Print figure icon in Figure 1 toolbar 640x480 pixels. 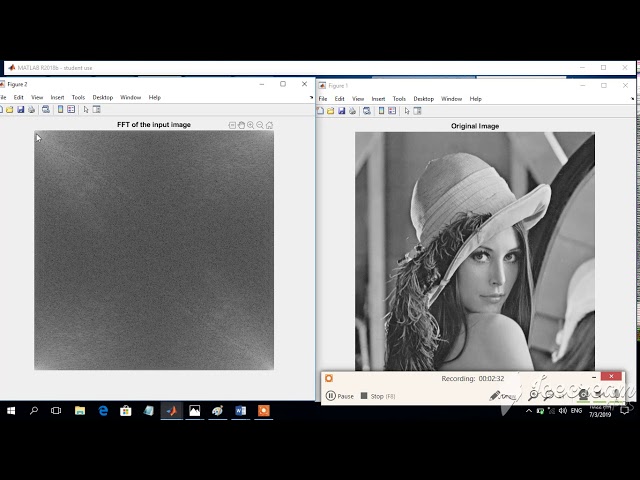352,111
